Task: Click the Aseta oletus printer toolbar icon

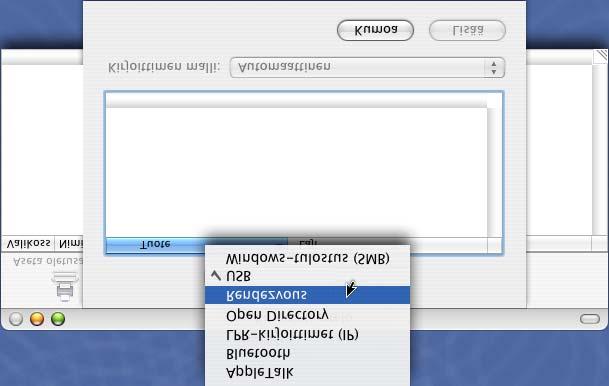Action: (65, 287)
